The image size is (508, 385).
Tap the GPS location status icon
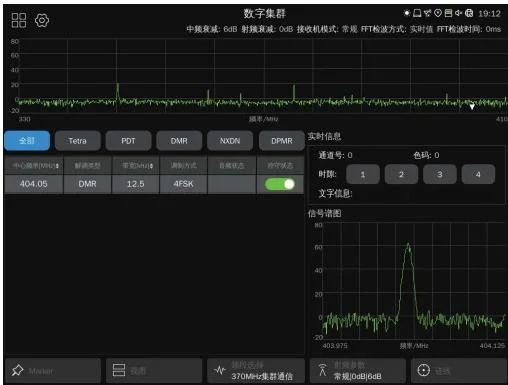coord(438,13)
